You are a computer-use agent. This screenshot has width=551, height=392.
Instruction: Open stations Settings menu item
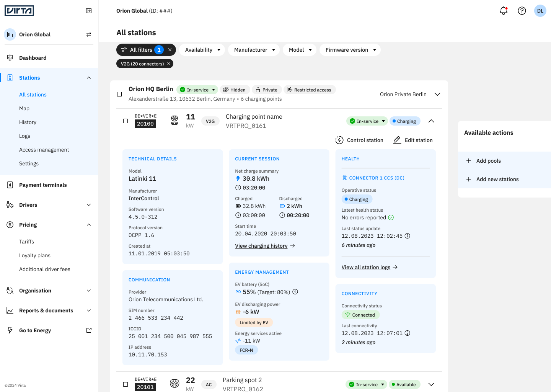pyautogui.click(x=29, y=163)
